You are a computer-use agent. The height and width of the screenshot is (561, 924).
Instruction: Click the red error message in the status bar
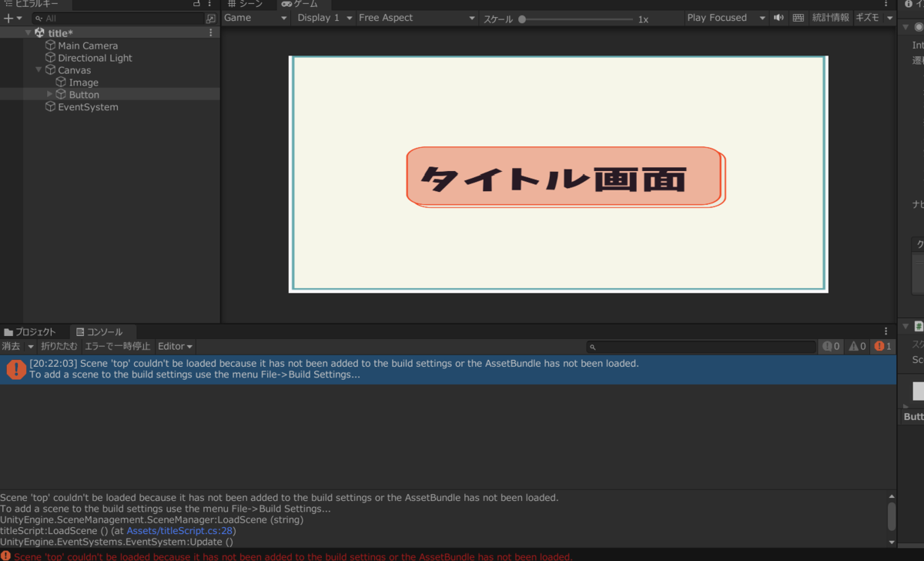(293, 556)
